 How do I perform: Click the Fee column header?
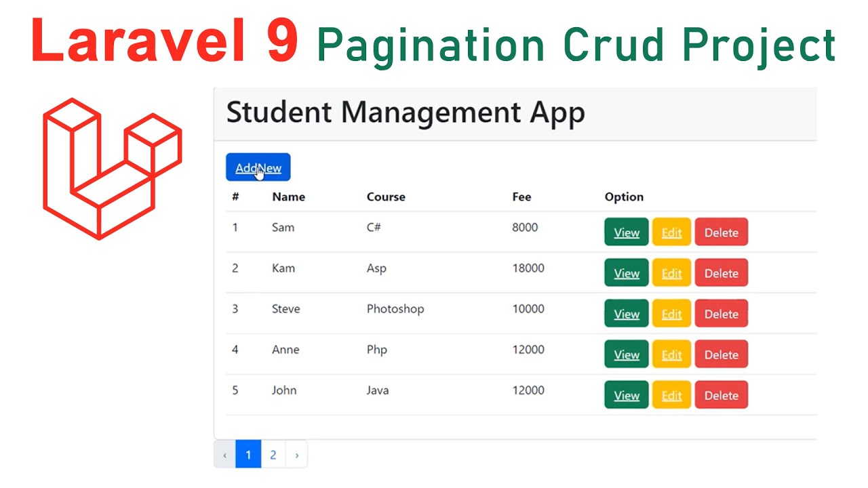tap(521, 197)
